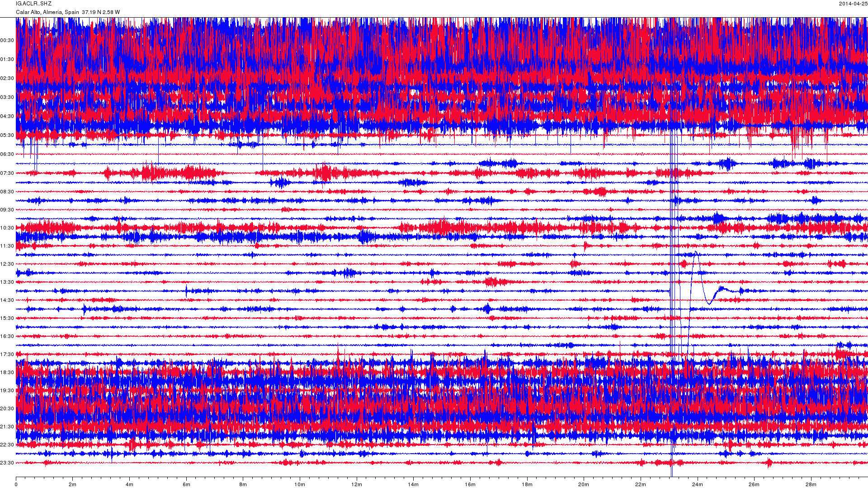Image resolution: width=868 pixels, height=488 pixels.
Task: Click the 14m axis tick label
Action: click(x=413, y=485)
